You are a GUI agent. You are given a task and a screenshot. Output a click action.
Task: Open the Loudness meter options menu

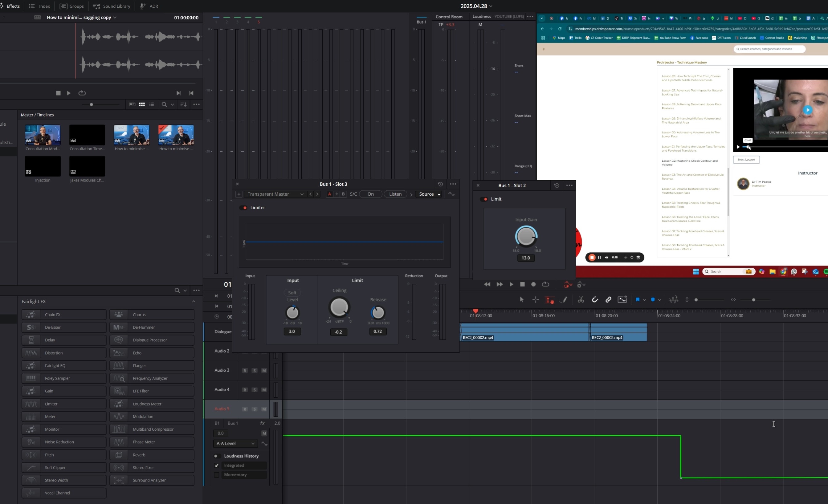[x=530, y=16]
